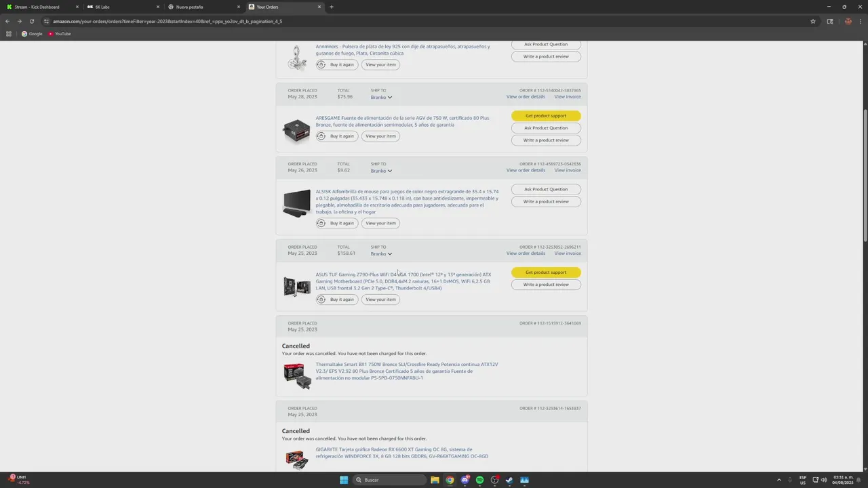The height and width of the screenshot is (488, 868).
Task: View invoice for $158.61 order
Action: pos(568,253)
